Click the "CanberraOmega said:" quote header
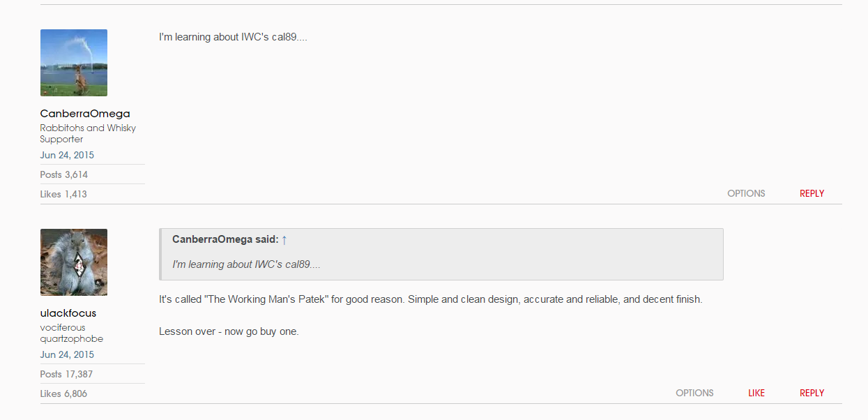The image size is (868, 420). 224,240
